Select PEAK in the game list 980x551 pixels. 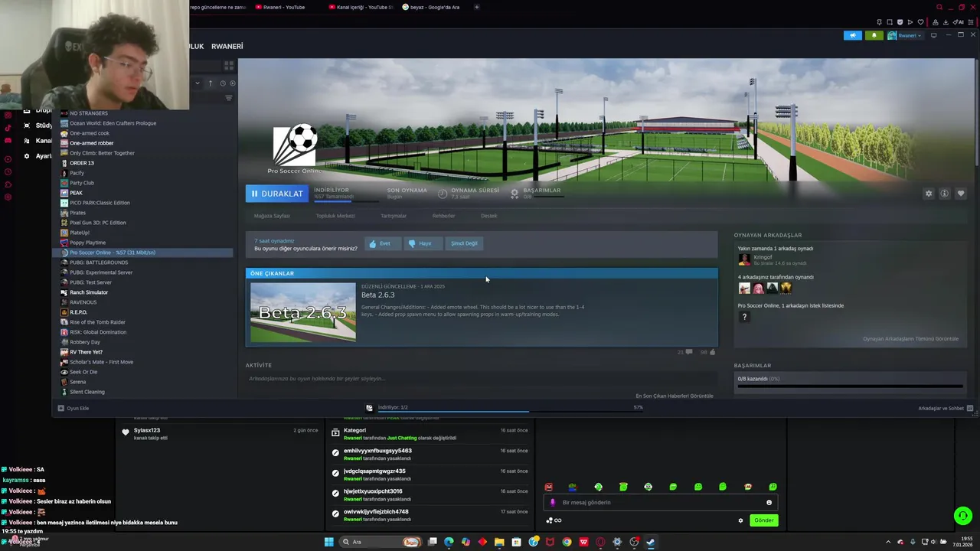76,193
